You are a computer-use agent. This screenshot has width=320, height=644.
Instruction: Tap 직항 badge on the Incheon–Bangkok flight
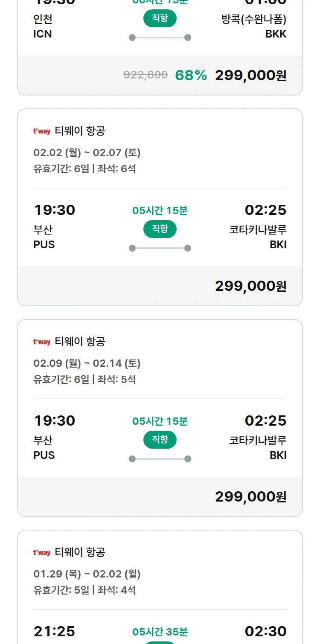pos(160,18)
